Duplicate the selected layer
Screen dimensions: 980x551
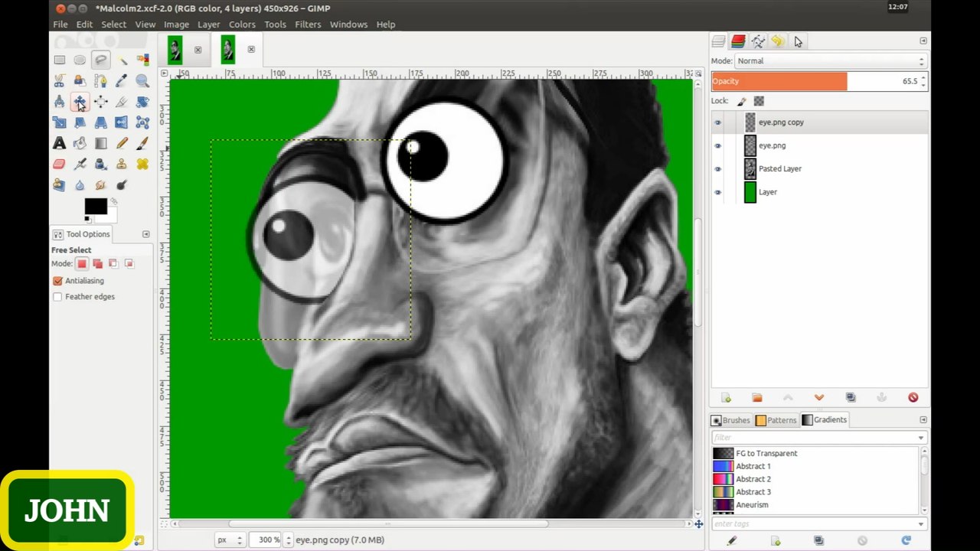[x=851, y=397]
